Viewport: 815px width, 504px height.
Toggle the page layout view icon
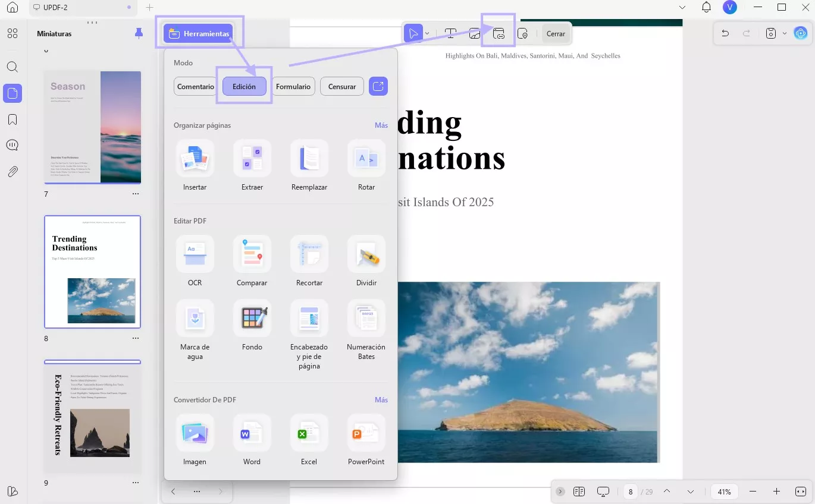(579, 492)
